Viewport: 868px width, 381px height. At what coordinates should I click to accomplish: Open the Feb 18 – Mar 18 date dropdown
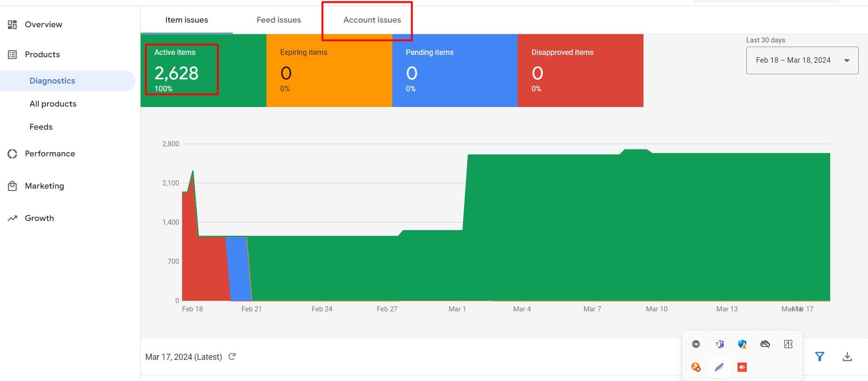pyautogui.click(x=802, y=60)
